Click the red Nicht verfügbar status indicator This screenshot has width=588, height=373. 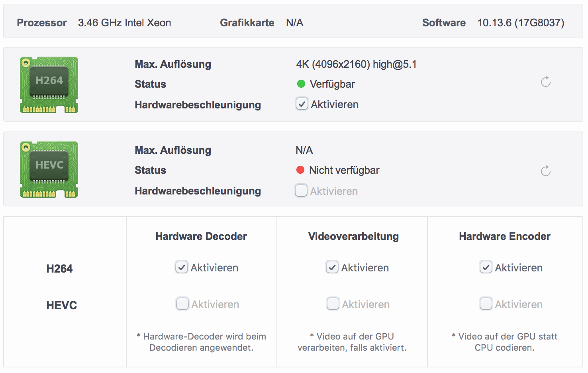[300, 170]
